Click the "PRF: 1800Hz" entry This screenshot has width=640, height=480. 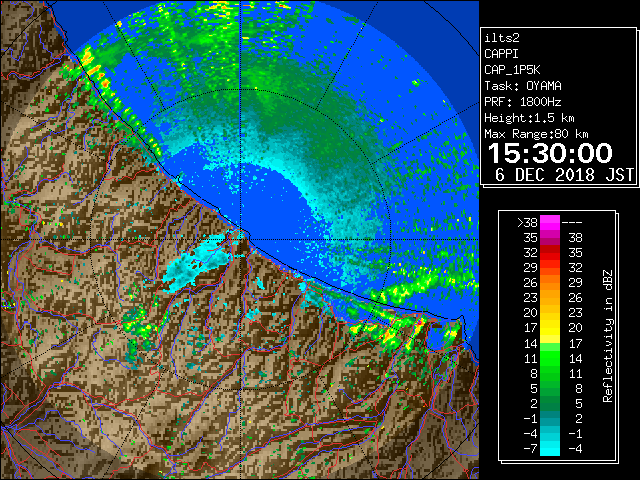point(523,102)
